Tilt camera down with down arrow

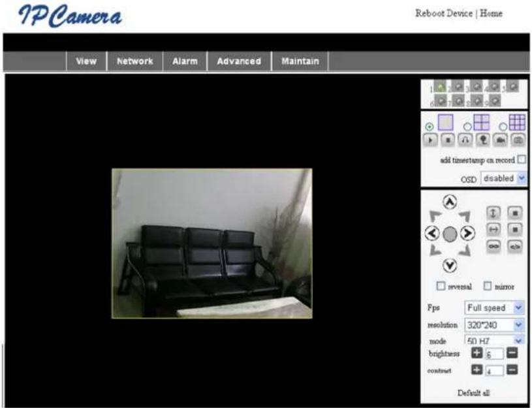pos(450,265)
